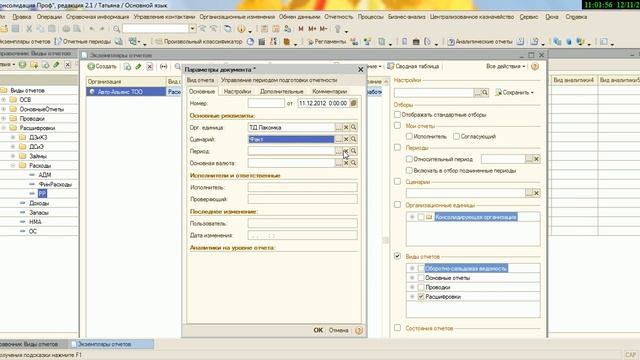The image size is (640, 360).
Task: Click the green add icon in Виды отчетов panel
Action: coord(22,64)
